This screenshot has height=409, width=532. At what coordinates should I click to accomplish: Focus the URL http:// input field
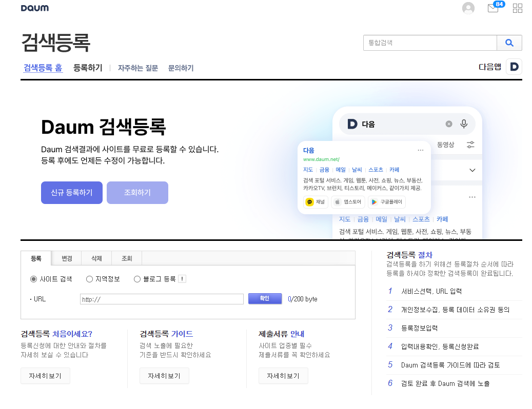[x=162, y=299]
